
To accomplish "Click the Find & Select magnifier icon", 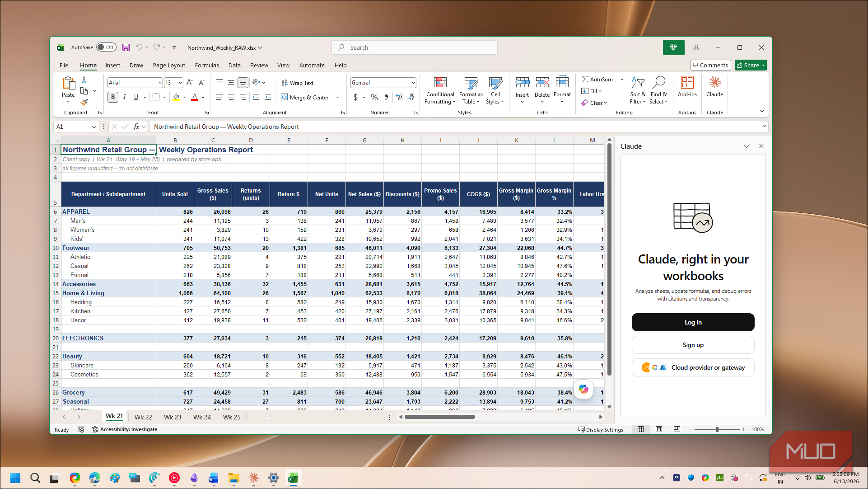I will [x=658, y=83].
